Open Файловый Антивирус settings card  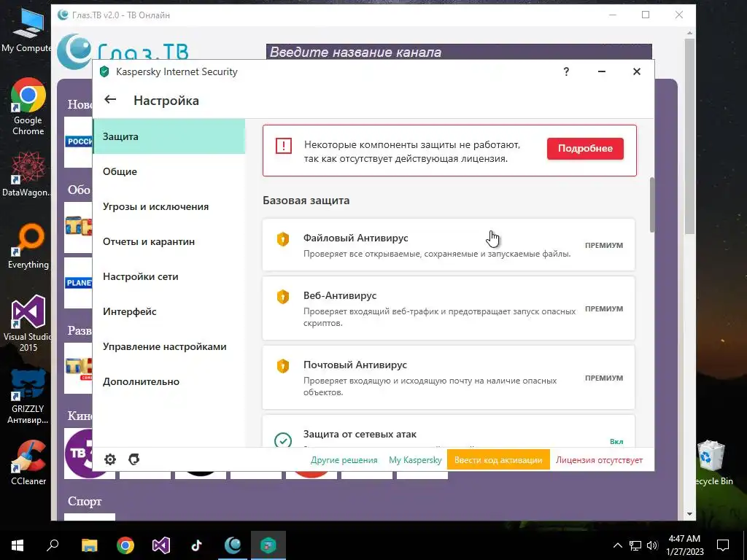[449, 245]
